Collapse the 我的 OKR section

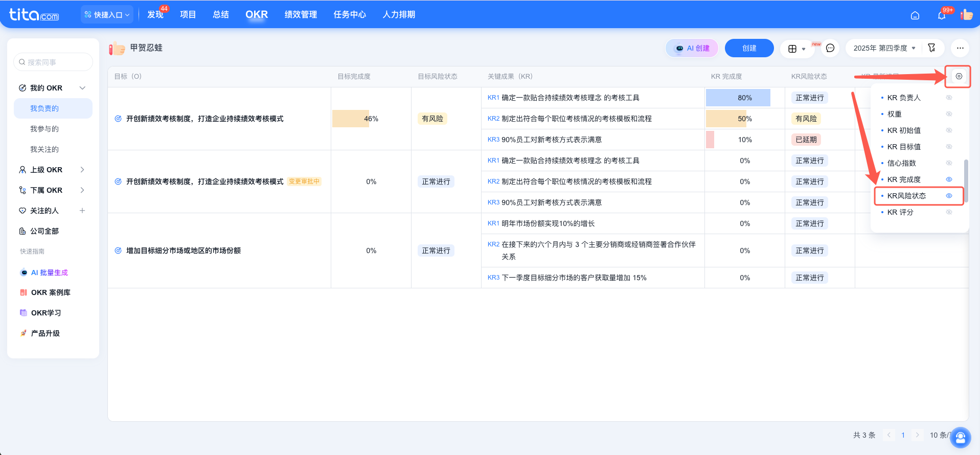tap(82, 88)
